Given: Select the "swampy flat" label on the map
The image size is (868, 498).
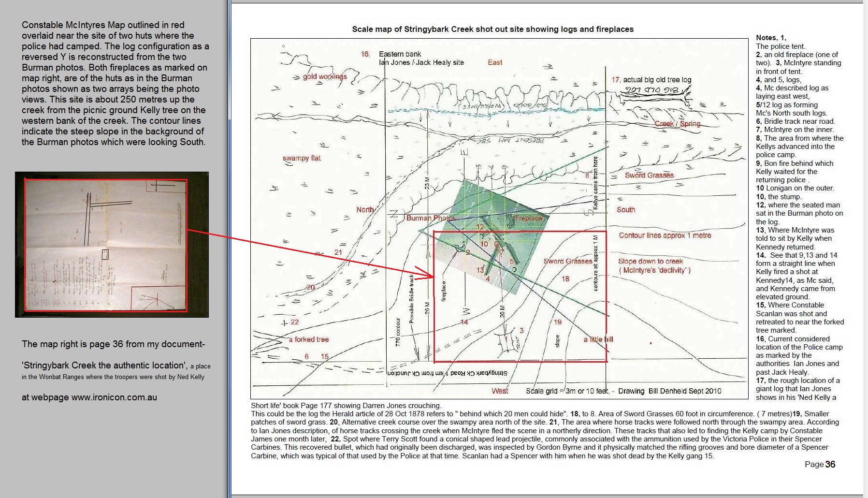Looking at the screenshot, I should 302,158.
